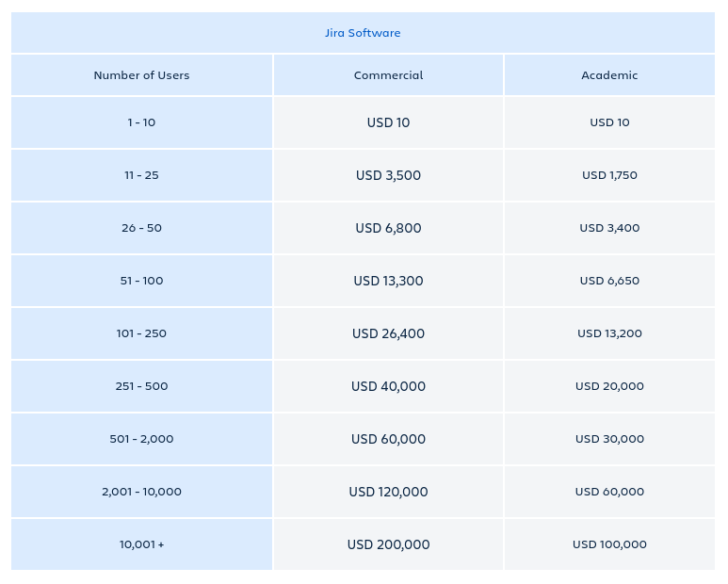The image size is (728, 584).
Task: Select the USD 3,500 commercial price cell
Action: click(x=388, y=175)
